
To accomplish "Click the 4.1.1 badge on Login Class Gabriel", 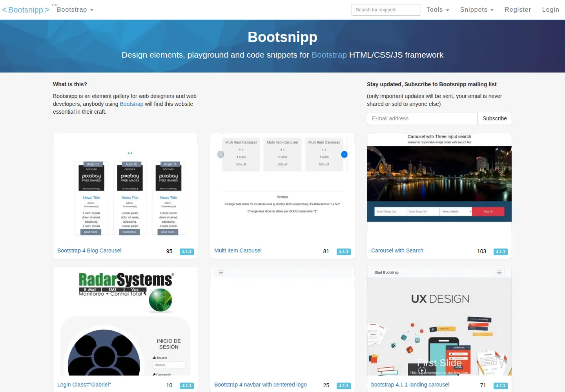I will pos(187,386).
